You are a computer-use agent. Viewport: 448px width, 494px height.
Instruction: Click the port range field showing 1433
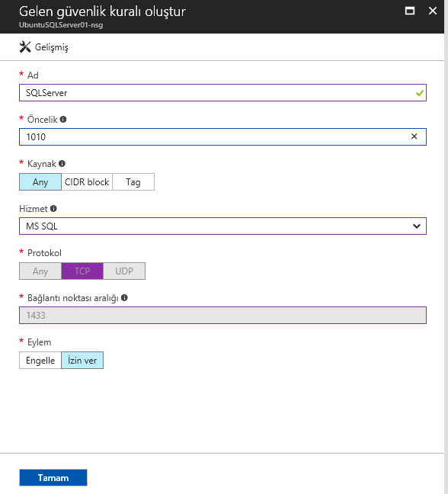[222, 315]
